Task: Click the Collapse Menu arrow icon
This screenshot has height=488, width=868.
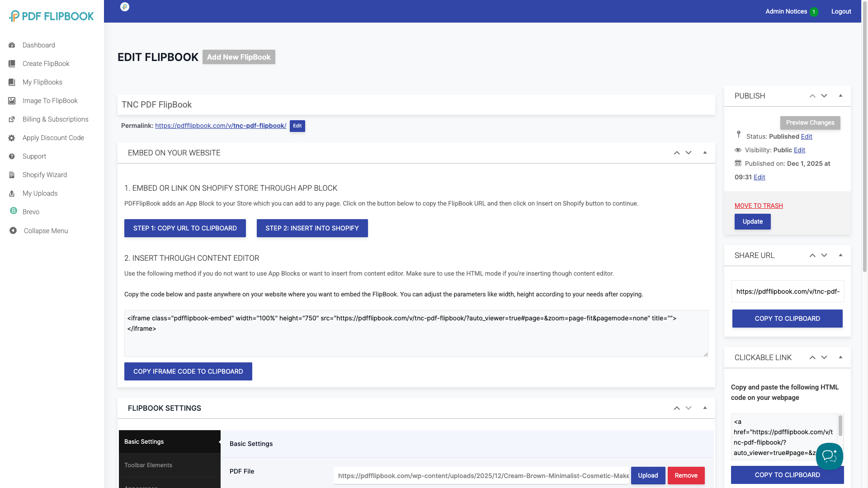Action: [x=13, y=230]
